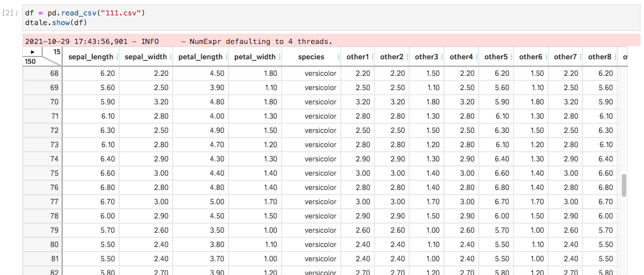This screenshot has height=275, width=644.
Task: Open the D-Tale main menu triangle
Action: point(33,52)
